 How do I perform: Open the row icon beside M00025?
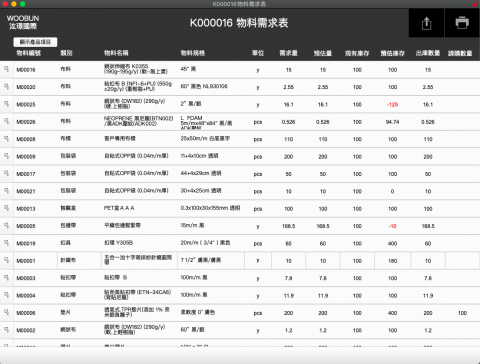click(6, 104)
